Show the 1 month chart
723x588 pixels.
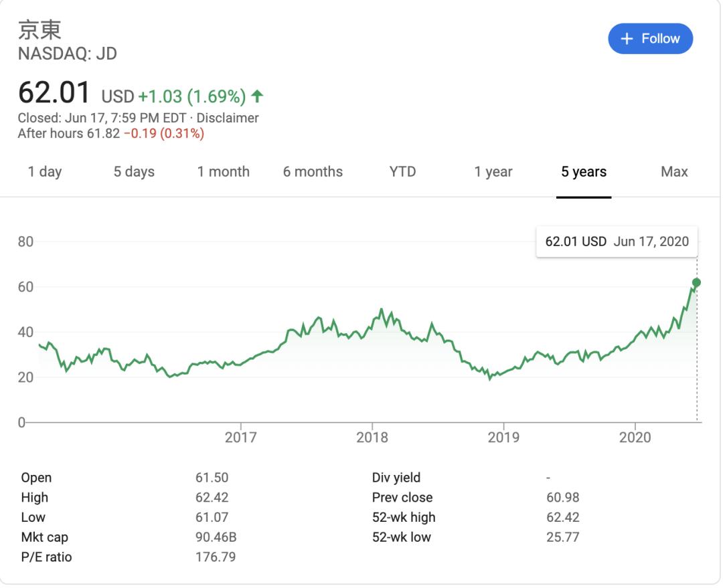[223, 172]
